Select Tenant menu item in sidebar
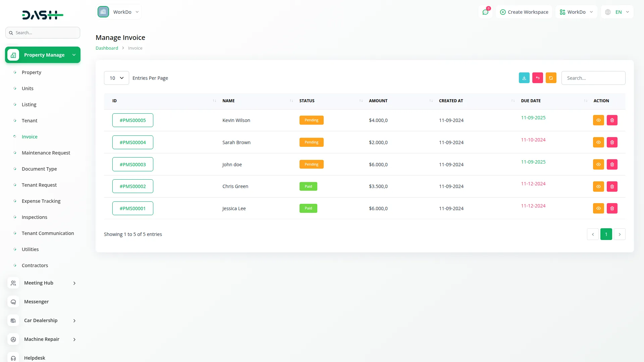 coord(30,121)
